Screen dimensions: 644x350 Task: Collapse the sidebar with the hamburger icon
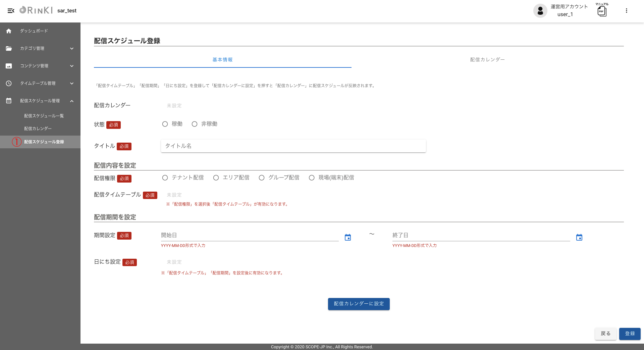coord(11,11)
